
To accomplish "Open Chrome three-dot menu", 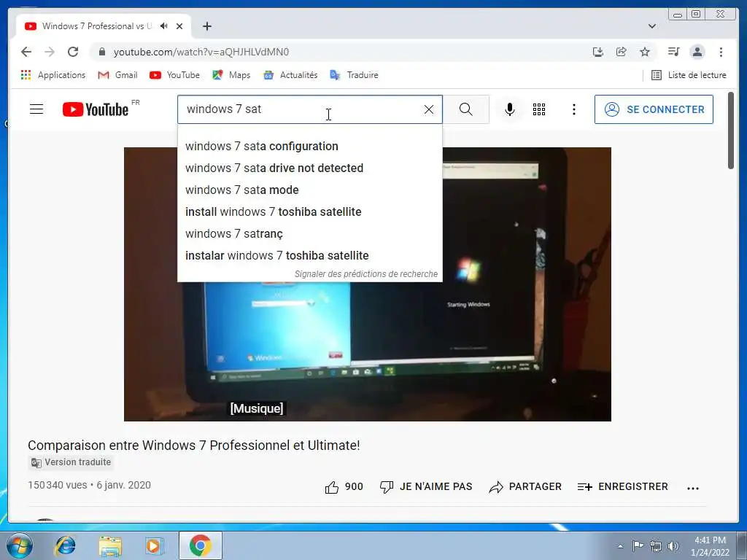I will [721, 52].
